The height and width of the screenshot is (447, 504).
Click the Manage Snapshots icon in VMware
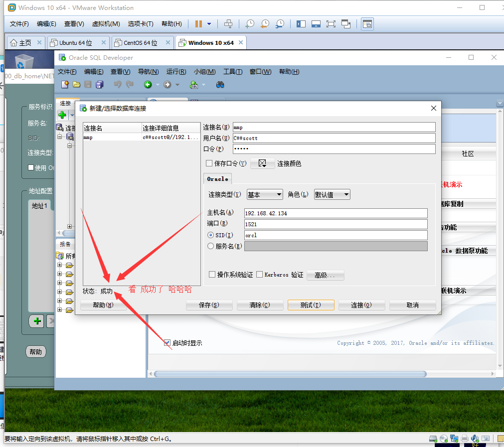tap(280, 24)
